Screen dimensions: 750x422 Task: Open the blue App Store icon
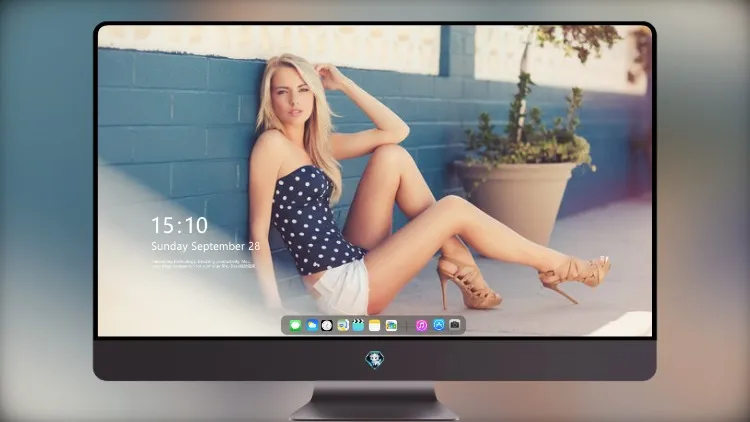[439, 325]
